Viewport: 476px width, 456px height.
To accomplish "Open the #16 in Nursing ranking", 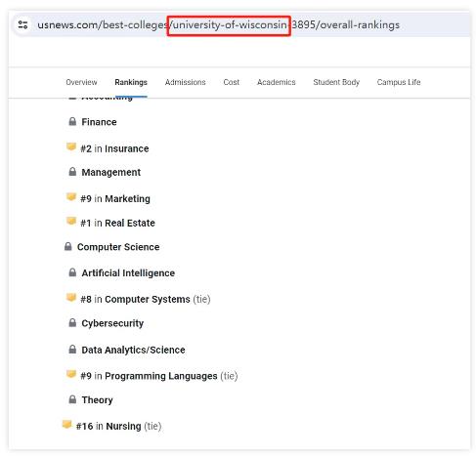I will [x=118, y=426].
